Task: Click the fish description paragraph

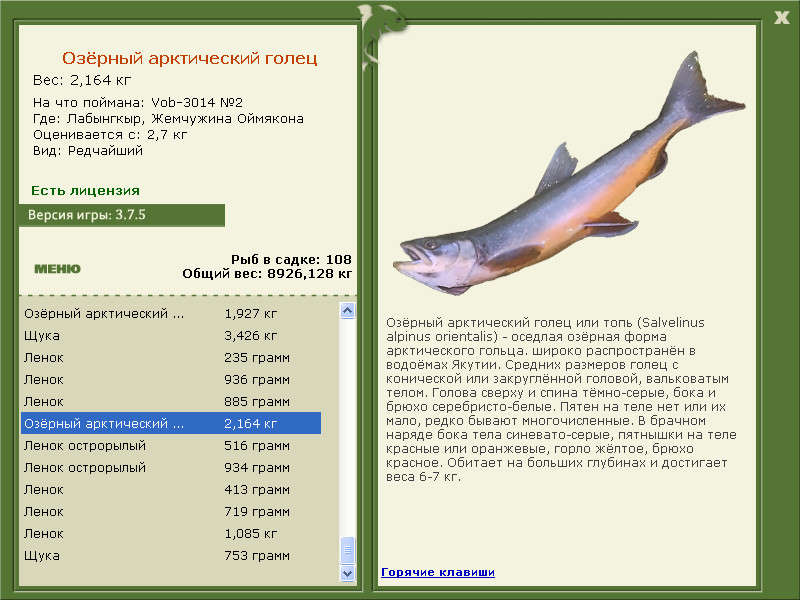Action: click(x=561, y=399)
